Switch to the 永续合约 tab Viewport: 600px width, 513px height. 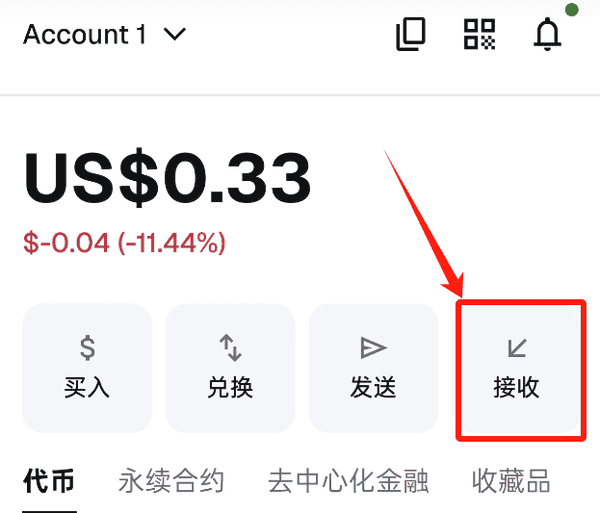171,481
